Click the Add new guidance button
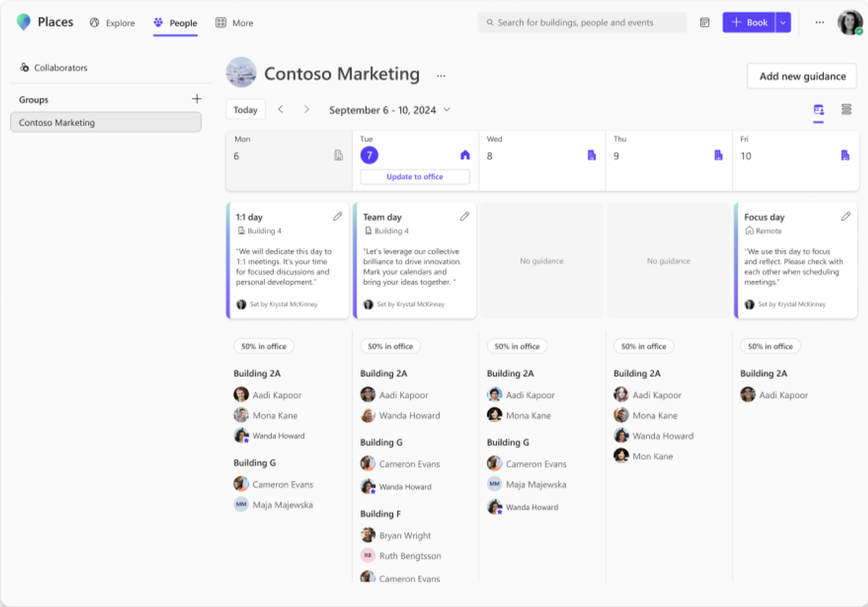Screen dimensions: 868x607 [801, 76]
